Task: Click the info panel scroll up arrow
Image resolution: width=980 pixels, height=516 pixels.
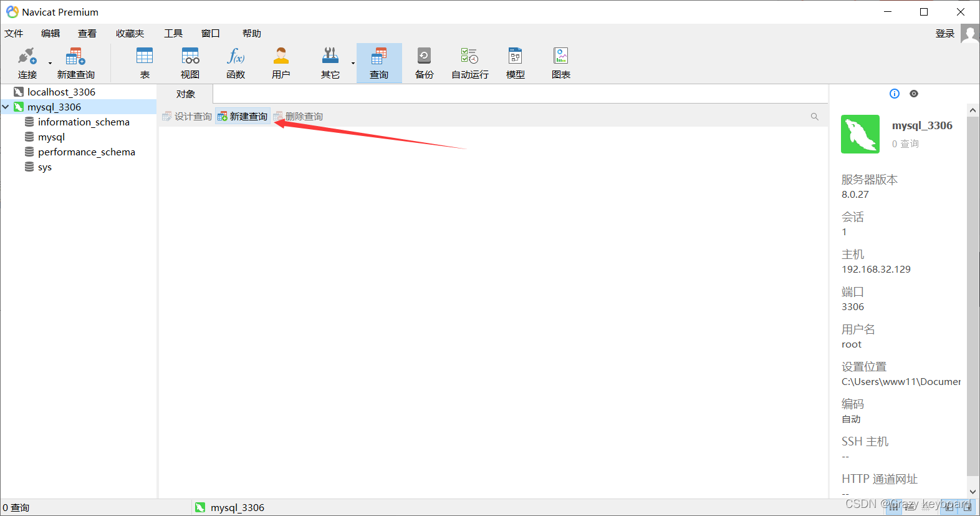Action: click(x=973, y=110)
